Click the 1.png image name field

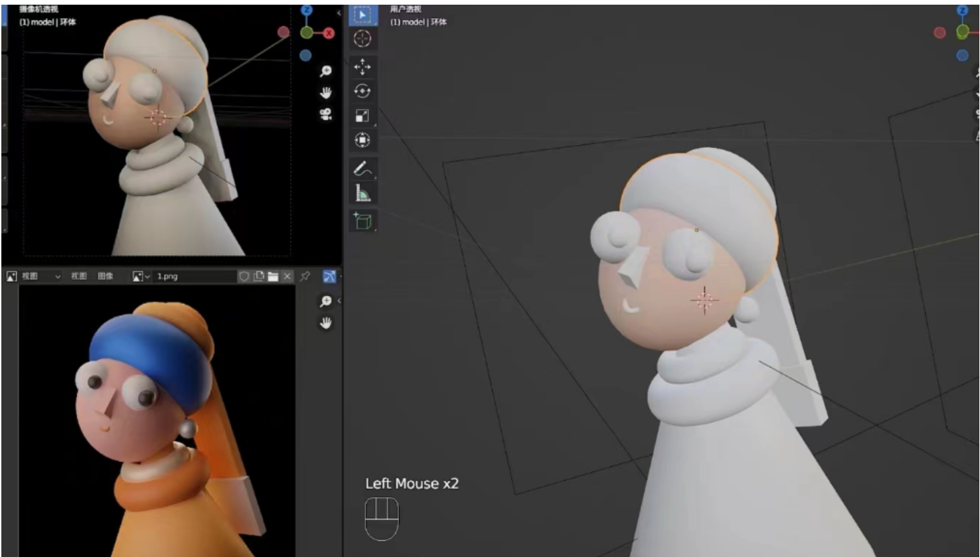195,276
